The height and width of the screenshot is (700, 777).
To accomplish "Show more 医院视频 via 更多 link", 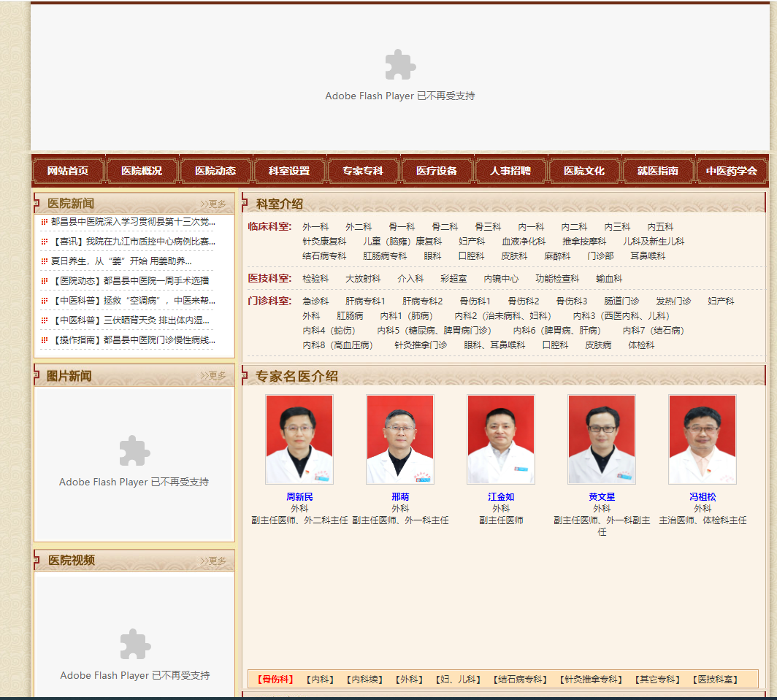I will (213, 561).
